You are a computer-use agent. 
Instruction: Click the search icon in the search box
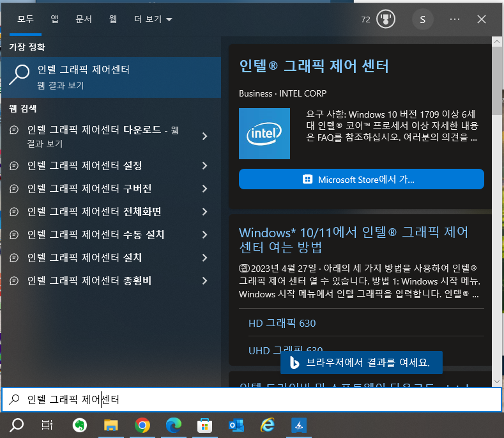(x=14, y=400)
